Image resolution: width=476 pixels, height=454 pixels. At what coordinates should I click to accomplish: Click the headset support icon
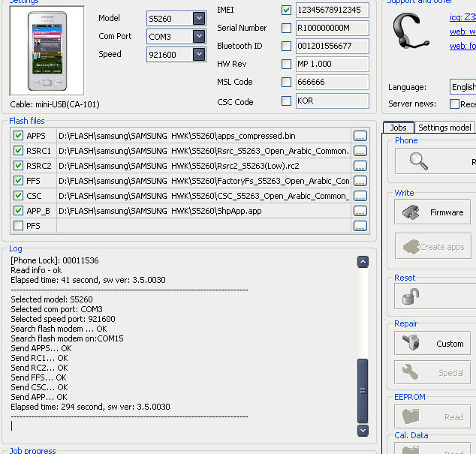coord(411,31)
